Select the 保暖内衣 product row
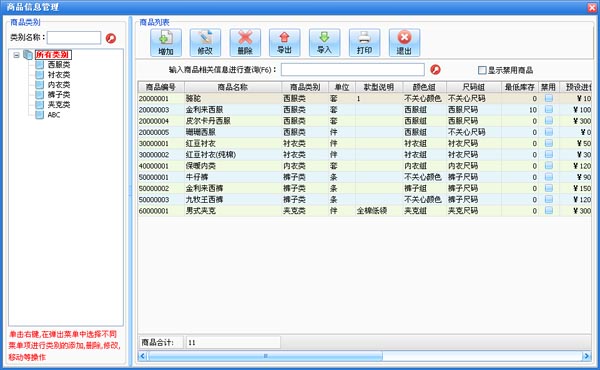Image resolution: width=600 pixels, height=370 pixels. click(x=365, y=166)
